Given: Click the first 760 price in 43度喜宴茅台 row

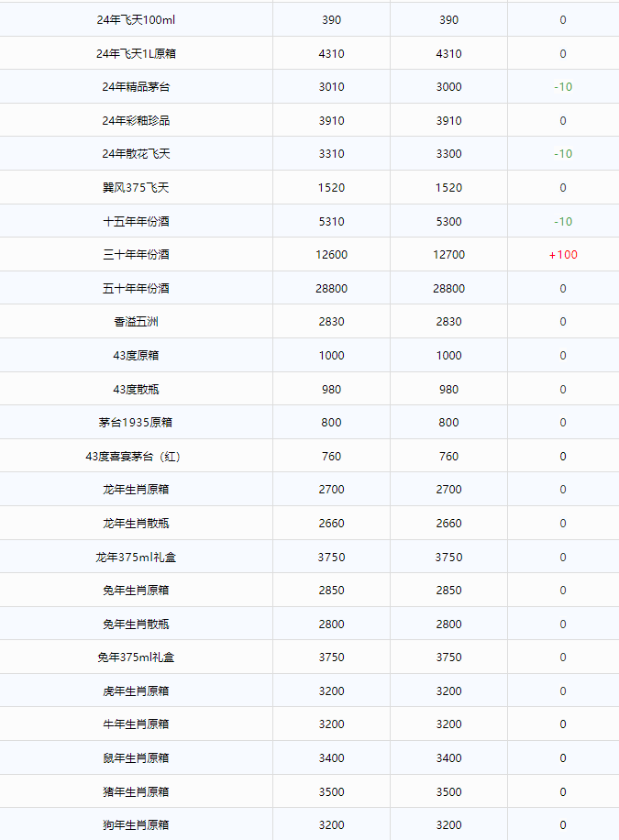Looking at the screenshot, I should click(x=331, y=457).
